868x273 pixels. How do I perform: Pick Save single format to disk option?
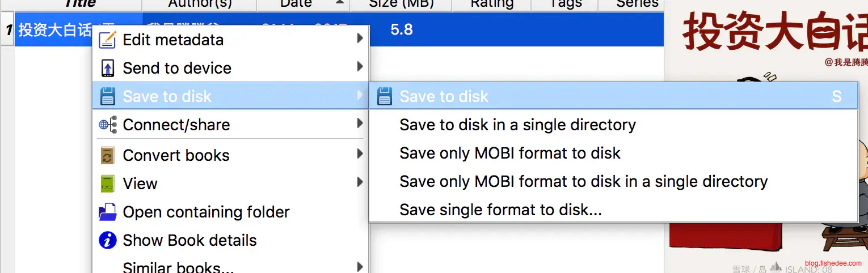click(x=500, y=210)
